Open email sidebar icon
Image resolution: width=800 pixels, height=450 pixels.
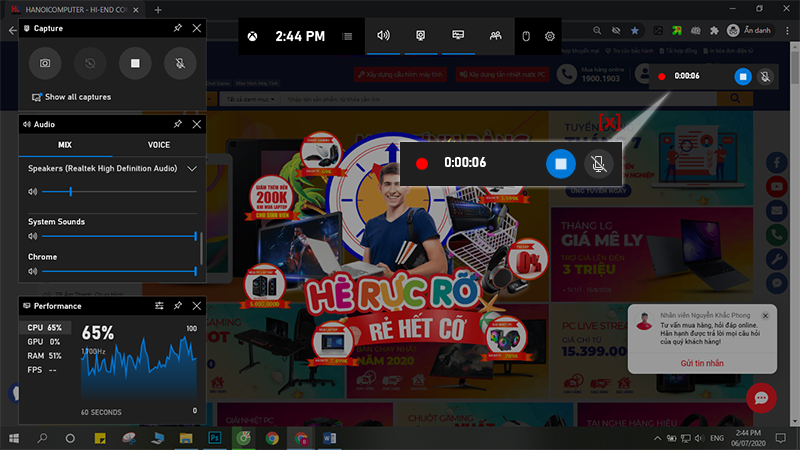[777, 211]
